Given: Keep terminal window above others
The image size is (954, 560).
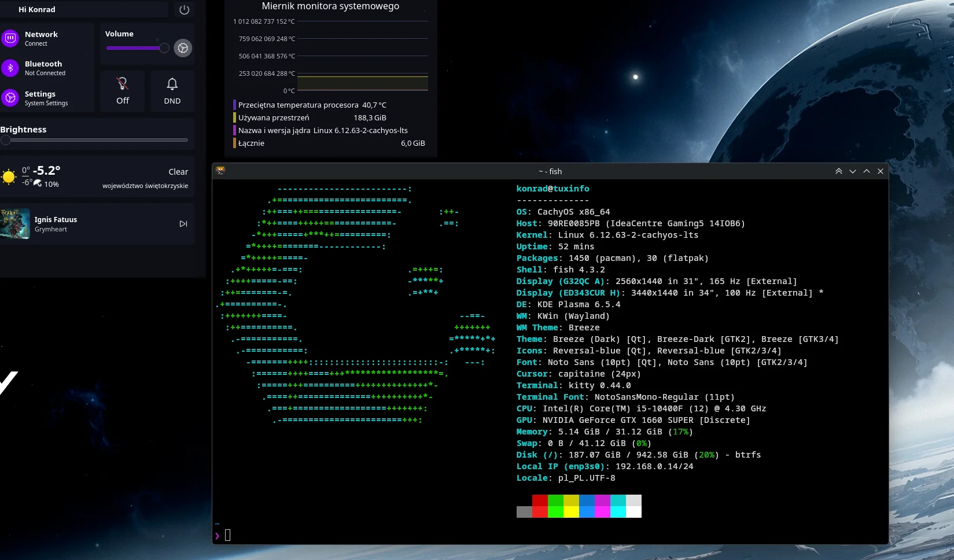Looking at the screenshot, I should pyautogui.click(x=838, y=171).
